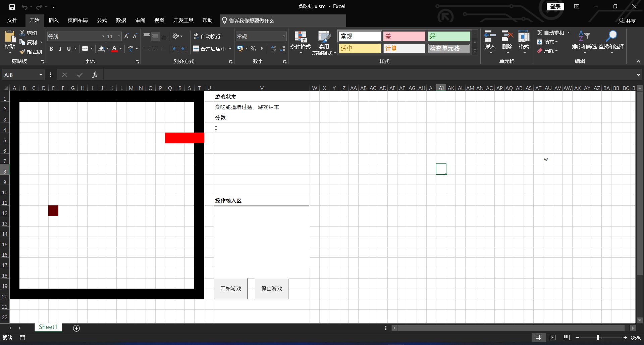The width and height of the screenshot is (644, 345).
Task: Apply comma style number format
Action: pos(262,49)
